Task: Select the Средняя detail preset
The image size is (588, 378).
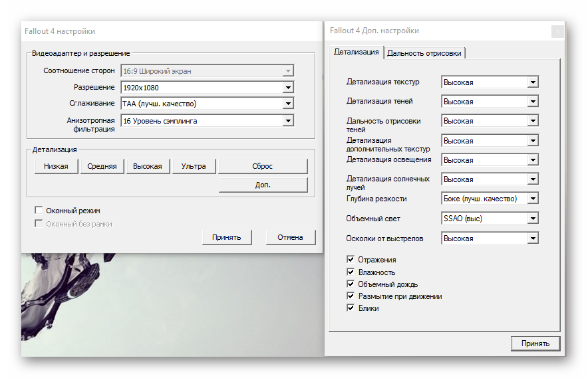Action: (102, 166)
